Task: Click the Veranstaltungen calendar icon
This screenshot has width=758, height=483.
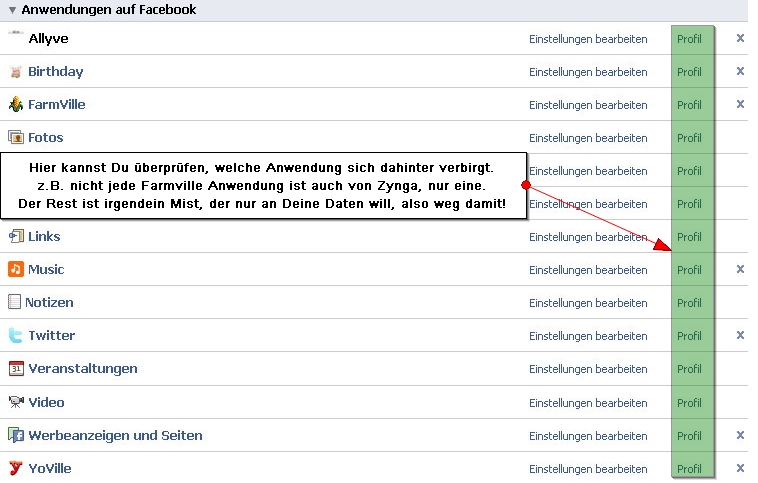Action: 15,368
